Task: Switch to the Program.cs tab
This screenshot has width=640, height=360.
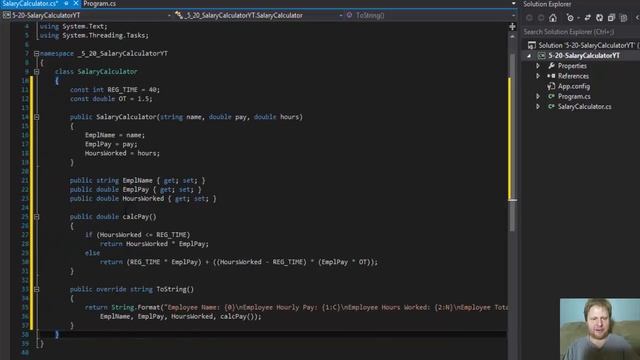Action: pos(100,3)
